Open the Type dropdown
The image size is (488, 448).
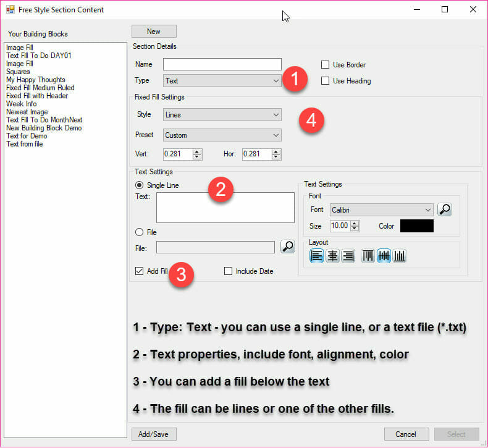tap(222, 80)
